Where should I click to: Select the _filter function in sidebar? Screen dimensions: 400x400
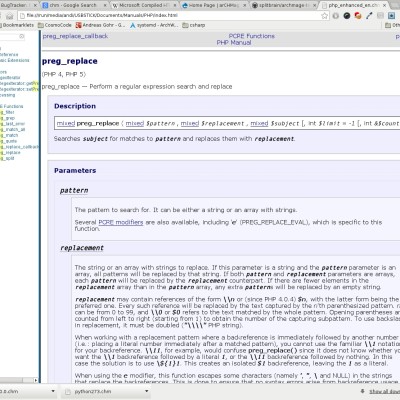[x=8, y=112]
